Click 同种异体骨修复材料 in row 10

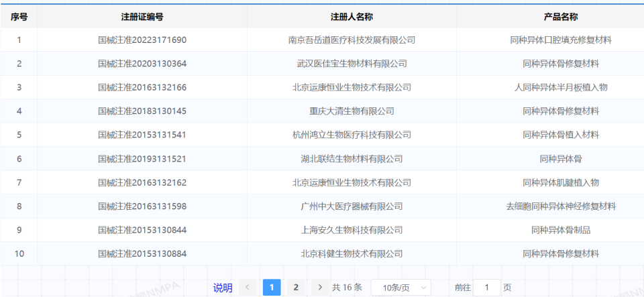point(561,254)
